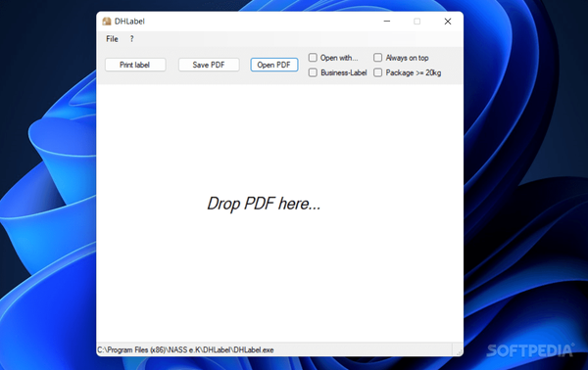This screenshot has width=588, height=370.
Task: Click the Open PDF button
Action: point(274,65)
